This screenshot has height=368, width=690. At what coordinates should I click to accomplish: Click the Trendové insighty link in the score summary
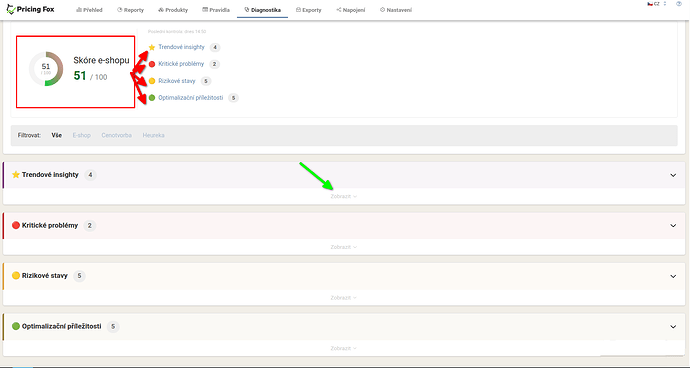point(181,47)
